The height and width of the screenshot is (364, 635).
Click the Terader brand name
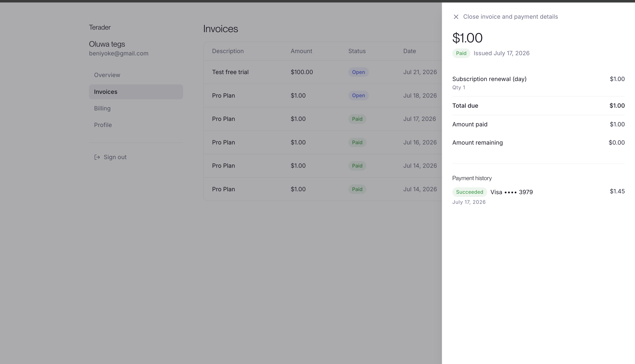(x=100, y=27)
